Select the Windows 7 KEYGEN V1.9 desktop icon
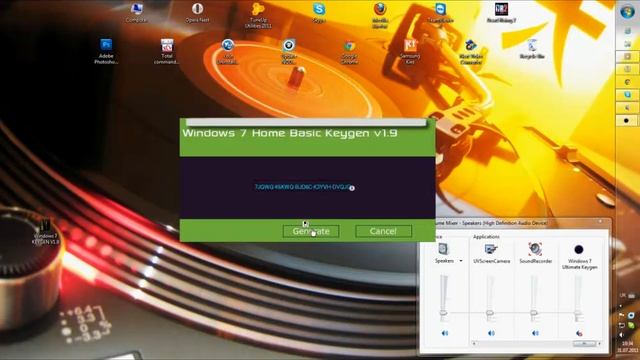Image resolution: width=640 pixels, height=360 pixels. [45, 231]
